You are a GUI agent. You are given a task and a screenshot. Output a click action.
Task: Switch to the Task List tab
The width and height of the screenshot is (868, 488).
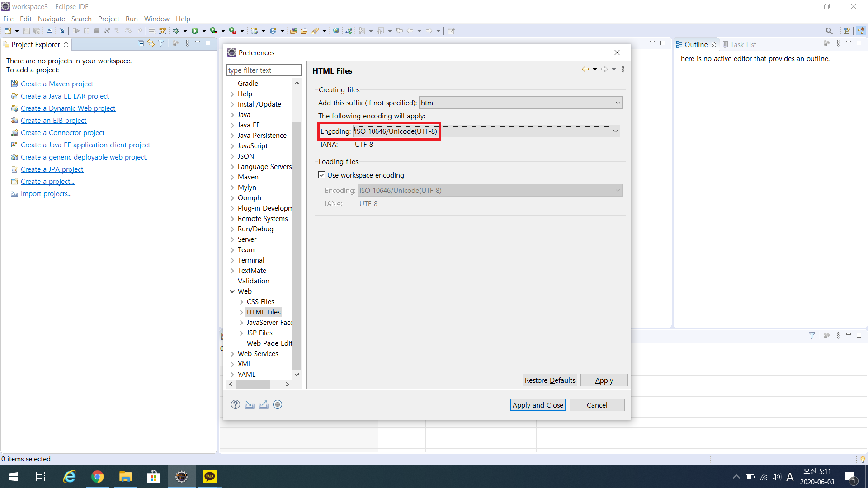[x=739, y=44]
